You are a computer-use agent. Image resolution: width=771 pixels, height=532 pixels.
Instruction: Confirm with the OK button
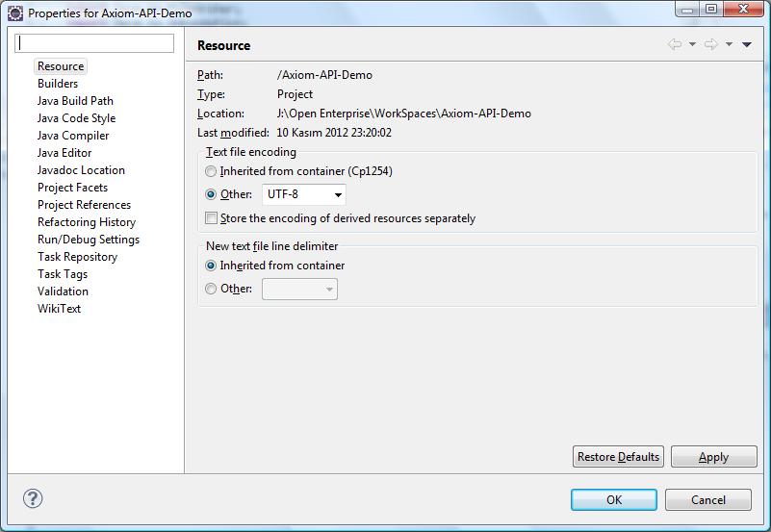(x=614, y=499)
